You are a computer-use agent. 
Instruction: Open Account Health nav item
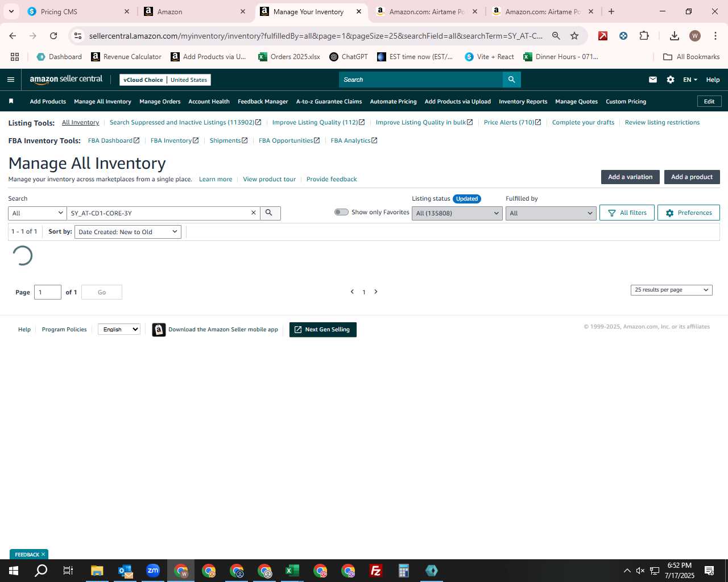pos(209,101)
